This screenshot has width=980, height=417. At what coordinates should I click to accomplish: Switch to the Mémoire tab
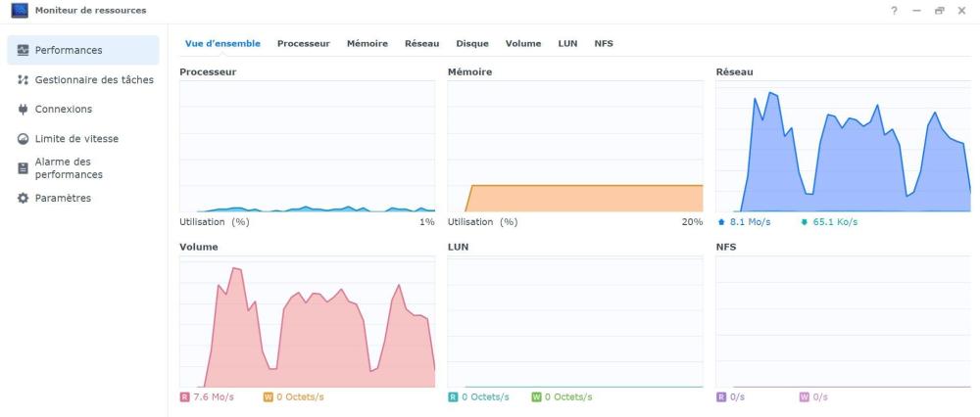[x=367, y=44]
